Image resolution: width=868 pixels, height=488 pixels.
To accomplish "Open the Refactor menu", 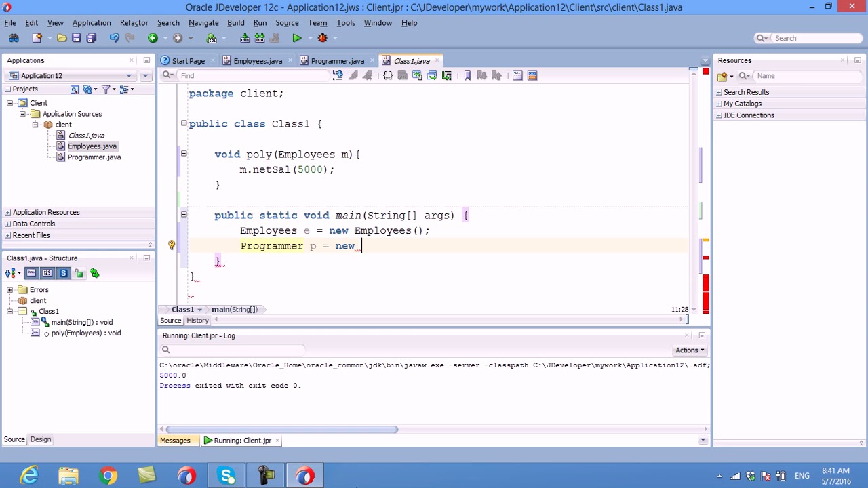I will click(134, 22).
